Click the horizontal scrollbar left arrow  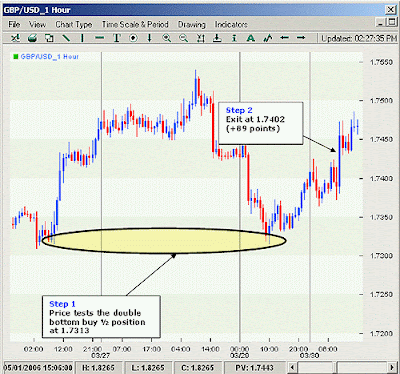coord(292,368)
